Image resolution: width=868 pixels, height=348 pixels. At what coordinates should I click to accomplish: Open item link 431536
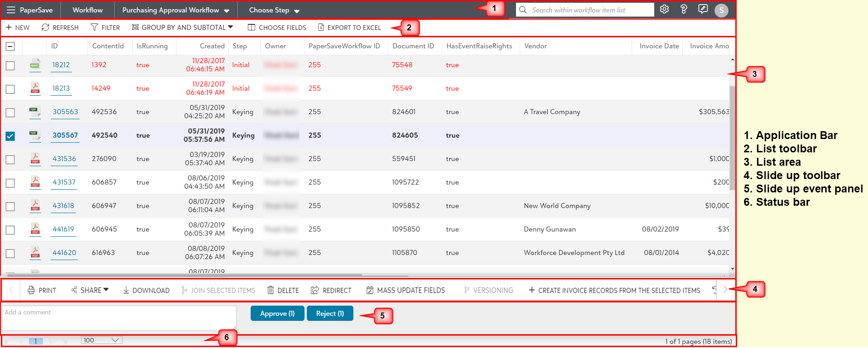(64, 159)
